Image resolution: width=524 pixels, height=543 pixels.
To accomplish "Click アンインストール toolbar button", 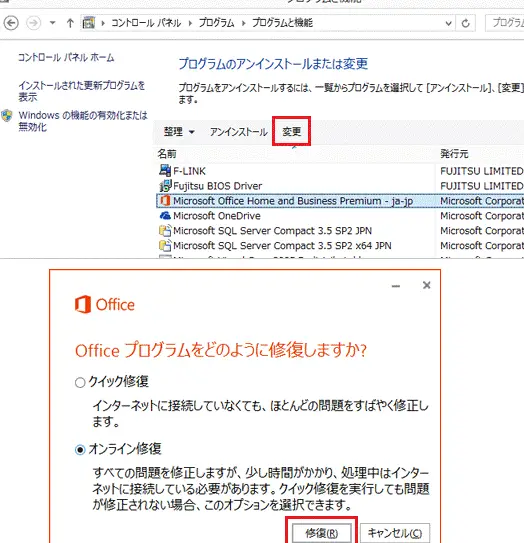I will point(239,132).
